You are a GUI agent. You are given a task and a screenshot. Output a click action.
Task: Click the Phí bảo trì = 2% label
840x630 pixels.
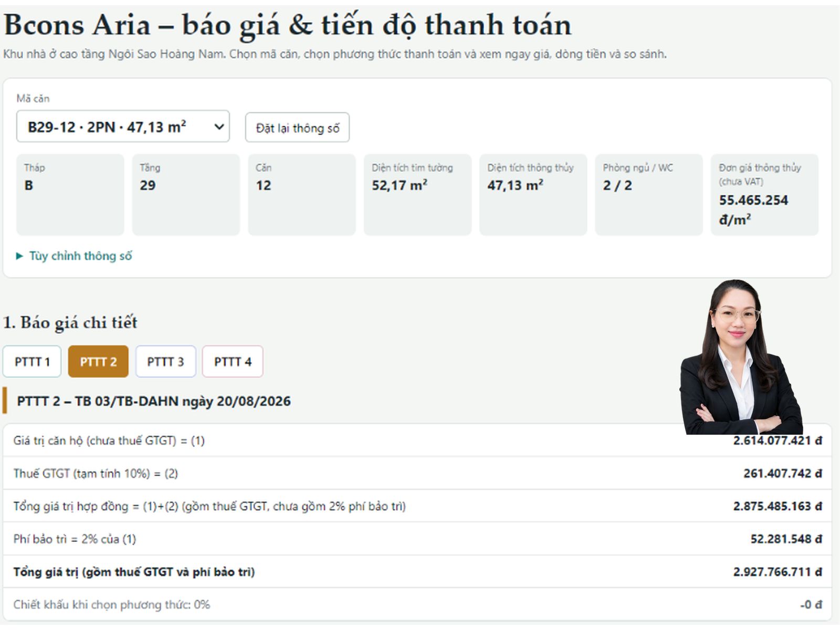click(x=75, y=539)
